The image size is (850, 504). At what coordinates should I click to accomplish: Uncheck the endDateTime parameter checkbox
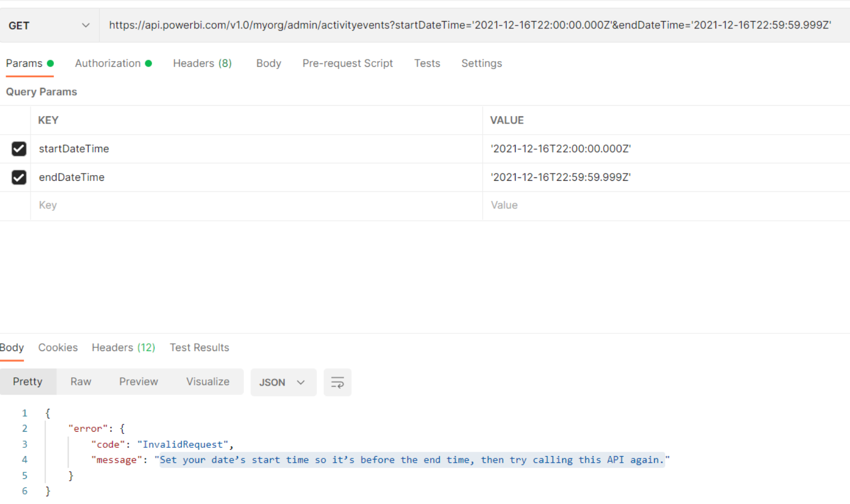(19, 177)
